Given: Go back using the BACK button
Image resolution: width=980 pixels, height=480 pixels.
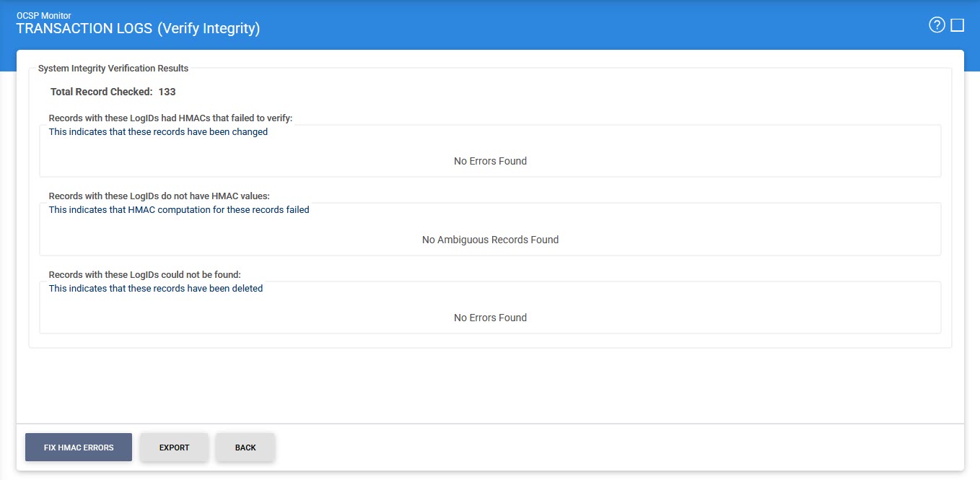Looking at the screenshot, I should [245, 448].
